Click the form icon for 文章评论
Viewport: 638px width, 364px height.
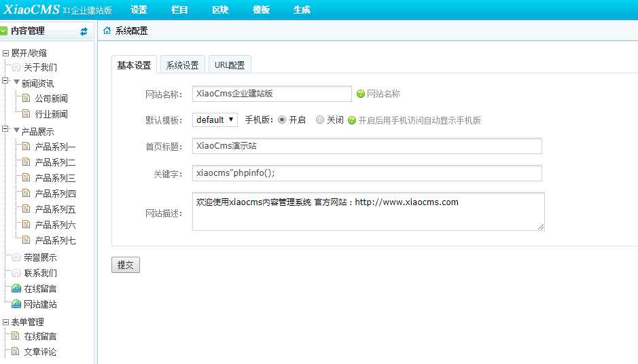coord(16,351)
